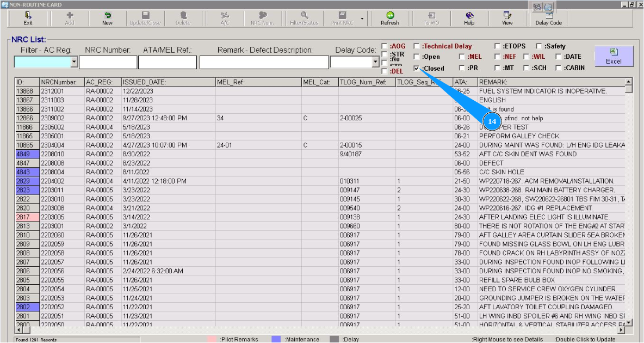Click the MEL_Cat column header

pos(320,82)
